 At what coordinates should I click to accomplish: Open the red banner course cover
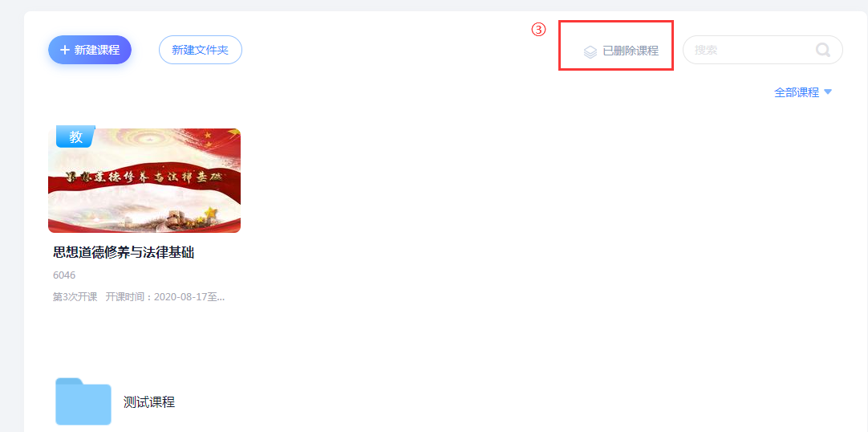144,180
